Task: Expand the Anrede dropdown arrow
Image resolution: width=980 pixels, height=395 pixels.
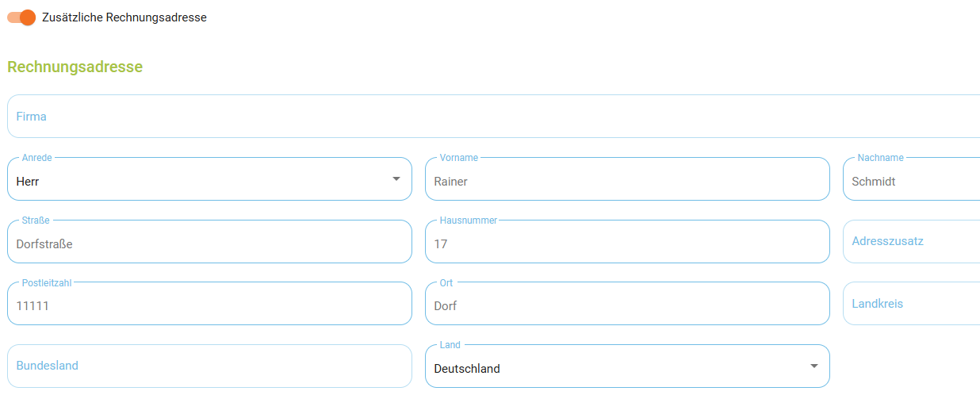Action: pyautogui.click(x=396, y=179)
